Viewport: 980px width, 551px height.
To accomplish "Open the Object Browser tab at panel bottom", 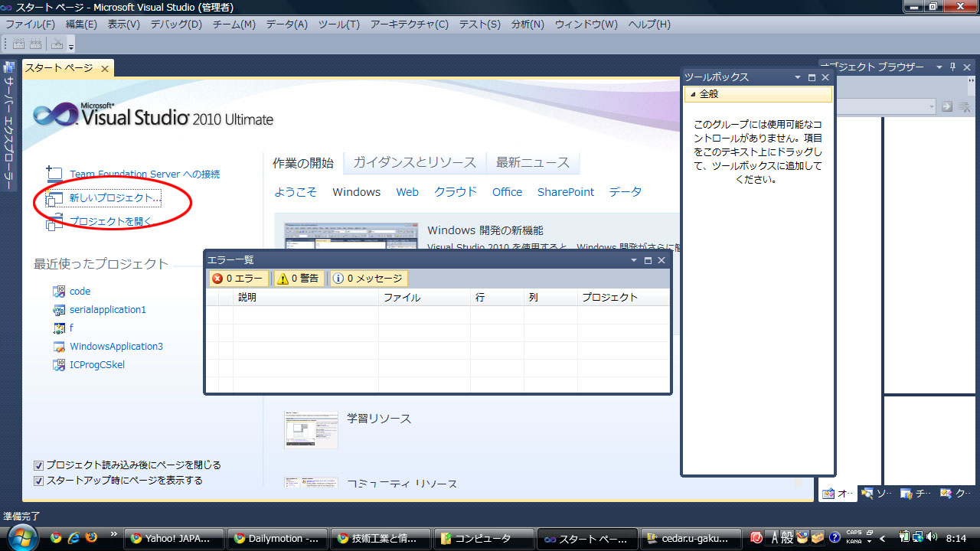I will click(x=838, y=494).
